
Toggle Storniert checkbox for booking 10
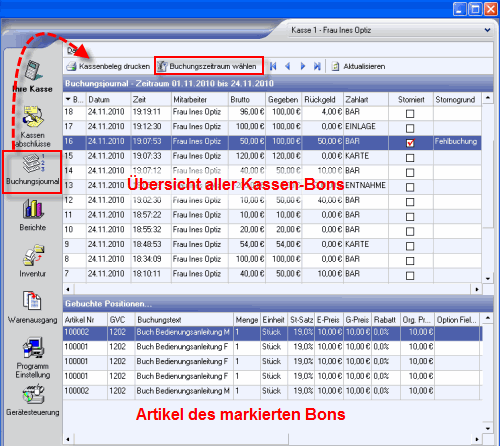click(410, 231)
